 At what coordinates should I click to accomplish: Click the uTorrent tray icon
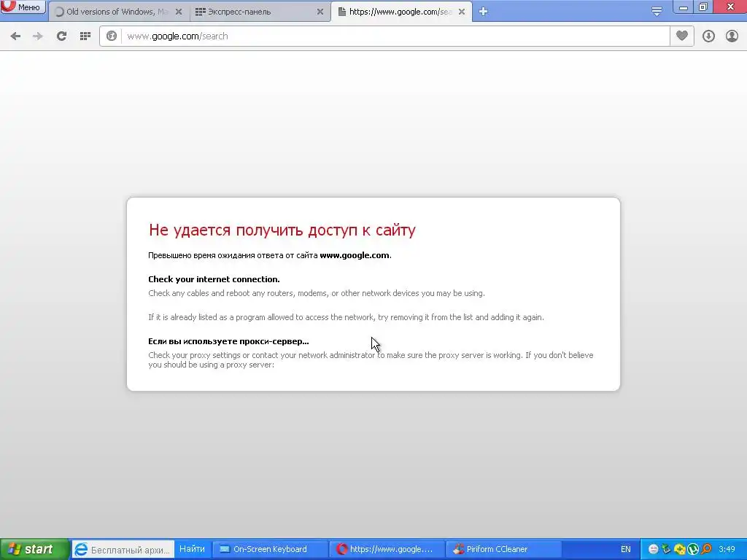click(x=693, y=550)
